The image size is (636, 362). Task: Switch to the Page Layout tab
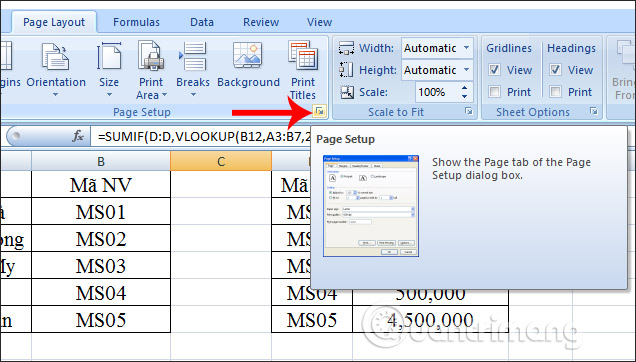tap(54, 22)
